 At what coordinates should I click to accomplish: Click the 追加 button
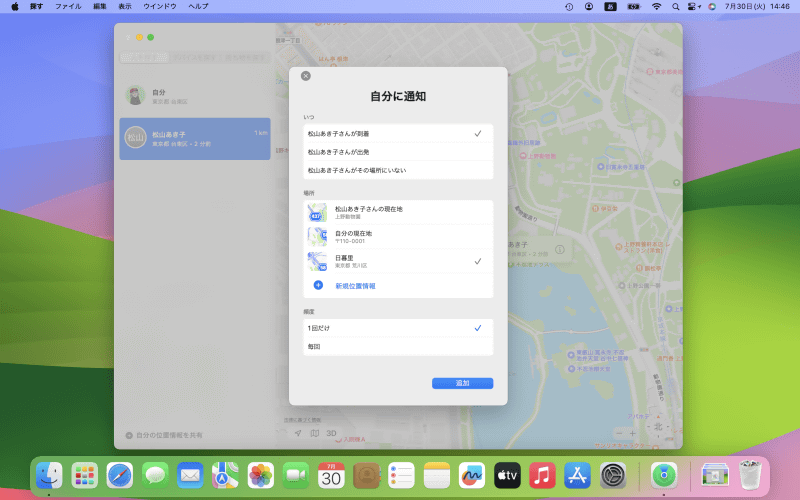(x=462, y=383)
